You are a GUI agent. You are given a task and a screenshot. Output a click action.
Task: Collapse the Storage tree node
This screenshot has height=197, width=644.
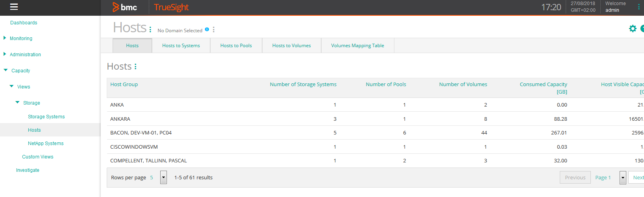17,103
